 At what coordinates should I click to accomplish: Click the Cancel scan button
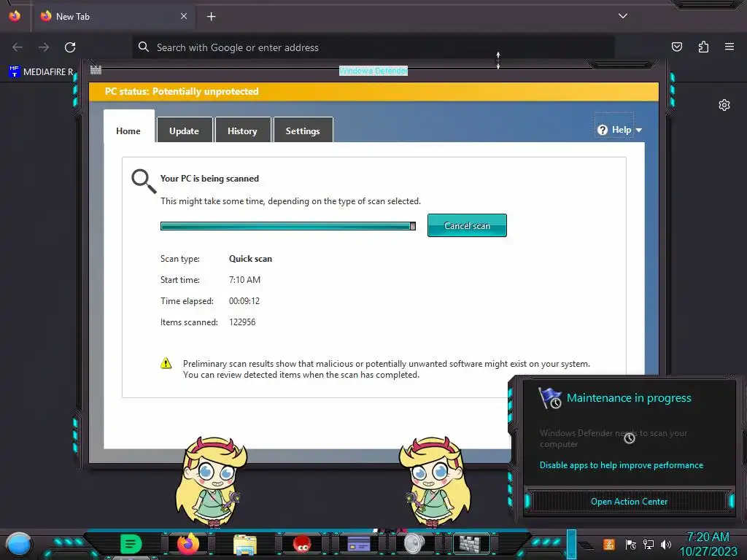click(x=467, y=226)
